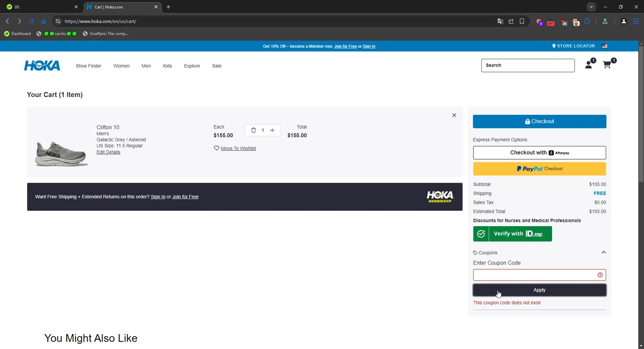Click the browser address bar URL
644x349 pixels.
(x=100, y=21)
